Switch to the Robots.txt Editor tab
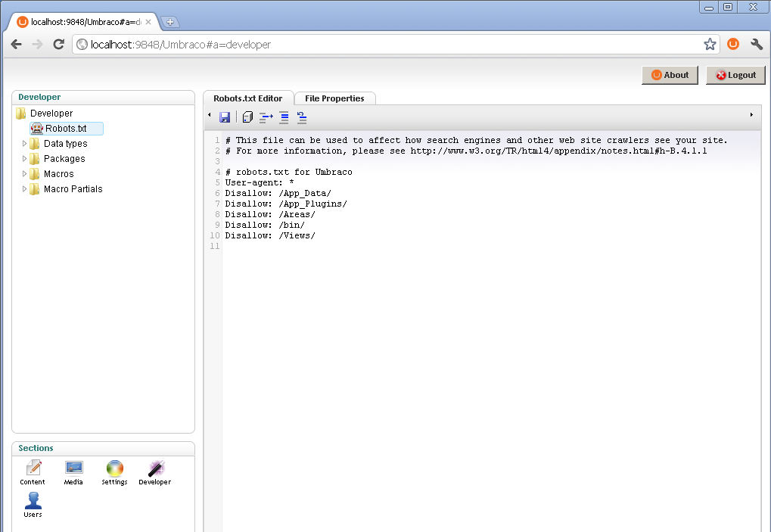The image size is (771, 532). coord(248,98)
